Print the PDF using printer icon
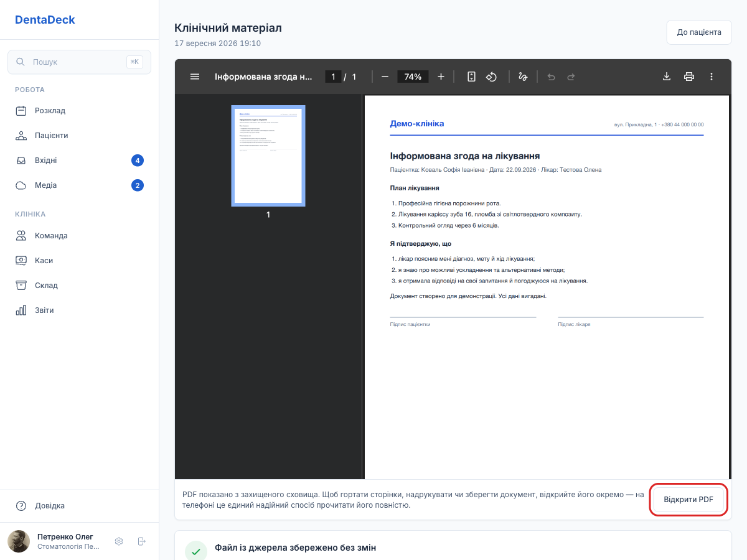747x560 pixels. point(688,77)
